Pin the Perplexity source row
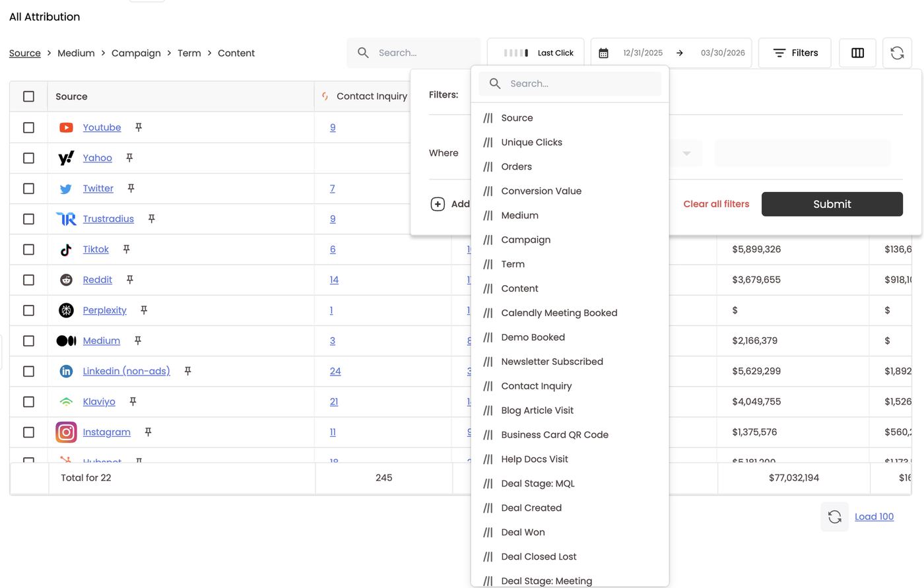This screenshot has width=924, height=588. point(144,310)
